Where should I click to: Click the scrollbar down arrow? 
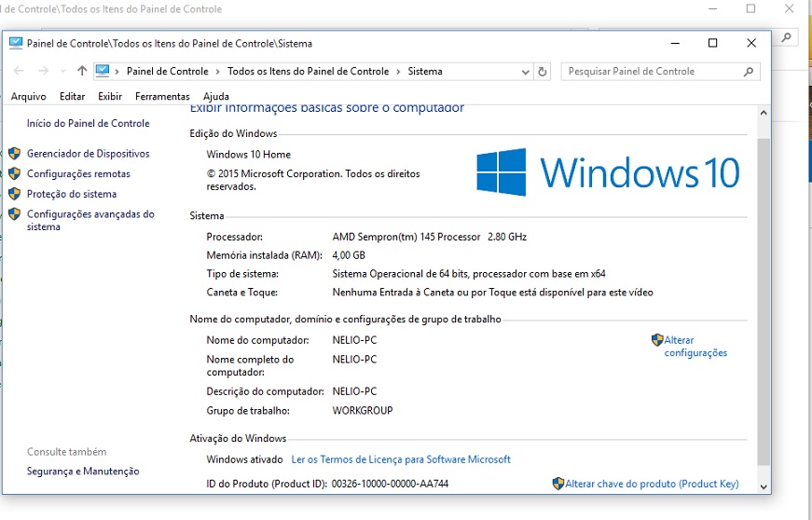764,486
